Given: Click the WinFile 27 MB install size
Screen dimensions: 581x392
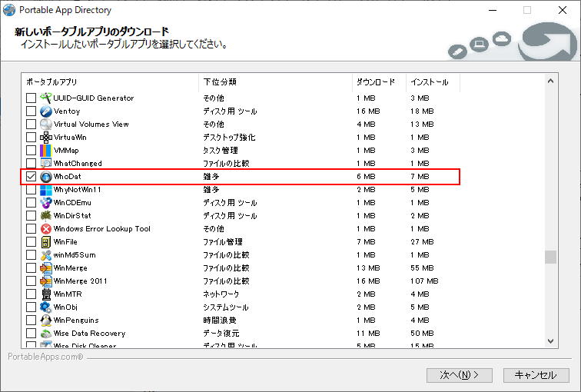Looking at the screenshot, I should [x=422, y=242].
